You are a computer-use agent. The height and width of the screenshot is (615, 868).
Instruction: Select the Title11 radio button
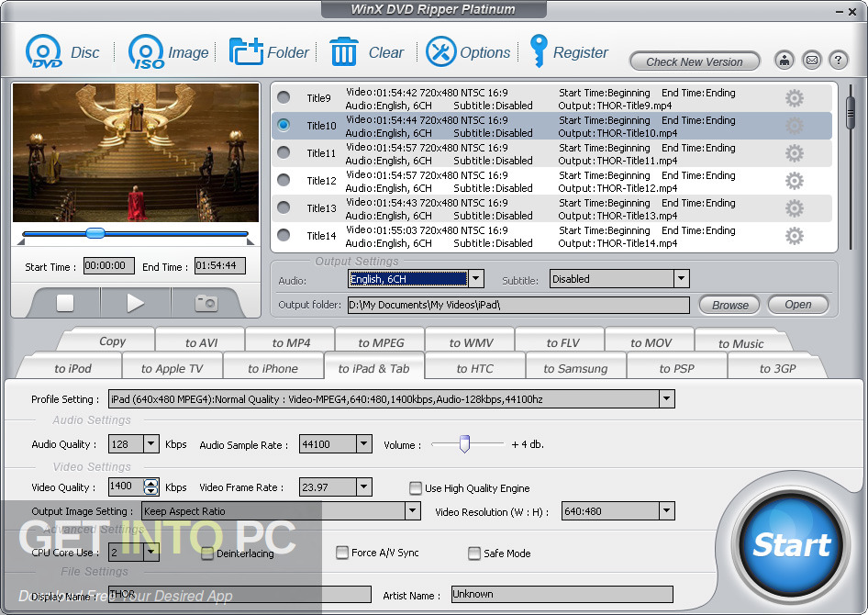(284, 152)
